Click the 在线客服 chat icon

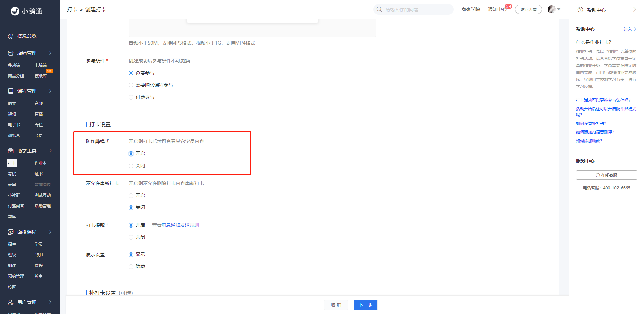[598, 175]
